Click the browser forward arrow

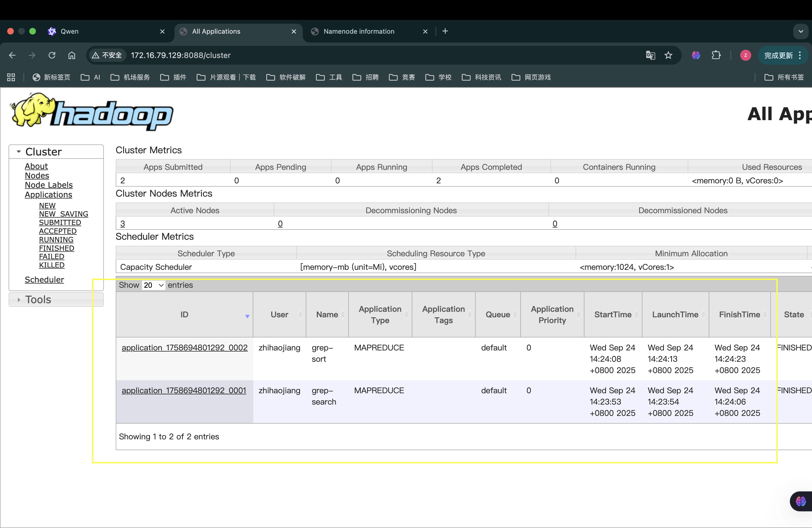[x=32, y=55]
